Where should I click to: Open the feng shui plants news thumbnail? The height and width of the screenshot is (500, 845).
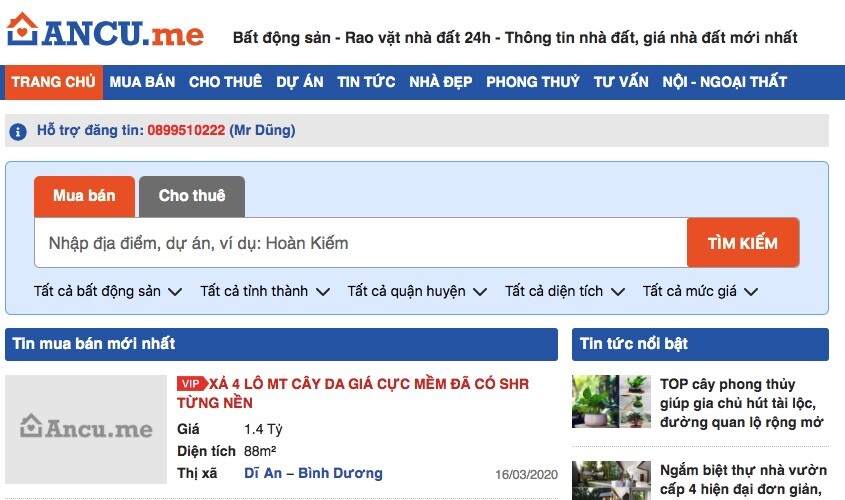click(x=611, y=402)
